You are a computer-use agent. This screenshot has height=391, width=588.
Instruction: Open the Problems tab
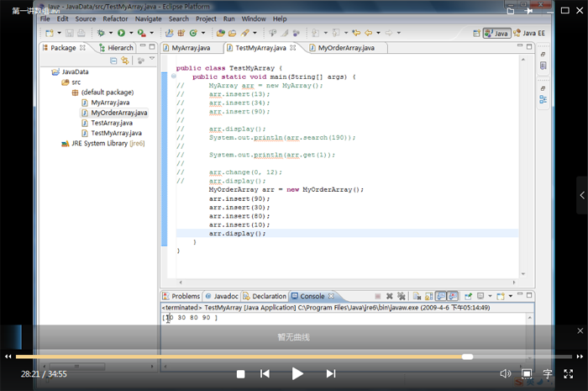(181, 296)
